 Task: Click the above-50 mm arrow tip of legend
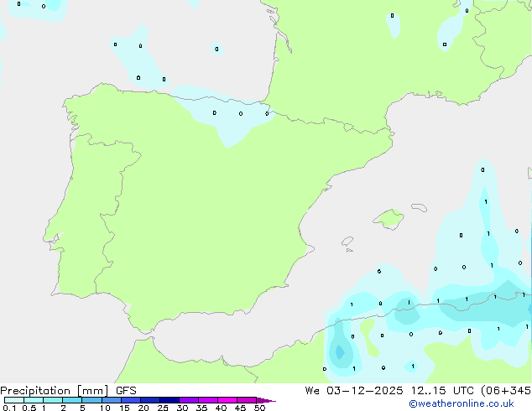[x=266, y=400]
